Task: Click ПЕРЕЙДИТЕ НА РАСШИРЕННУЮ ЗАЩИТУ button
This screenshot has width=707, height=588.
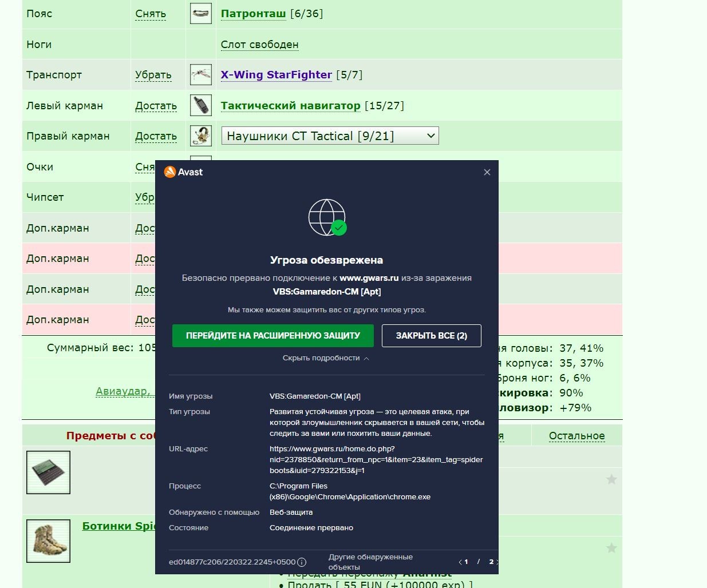Action: click(273, 336)
